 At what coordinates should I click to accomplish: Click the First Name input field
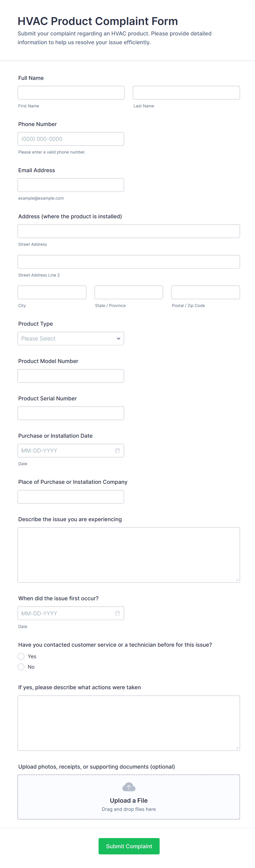point(71,93)
